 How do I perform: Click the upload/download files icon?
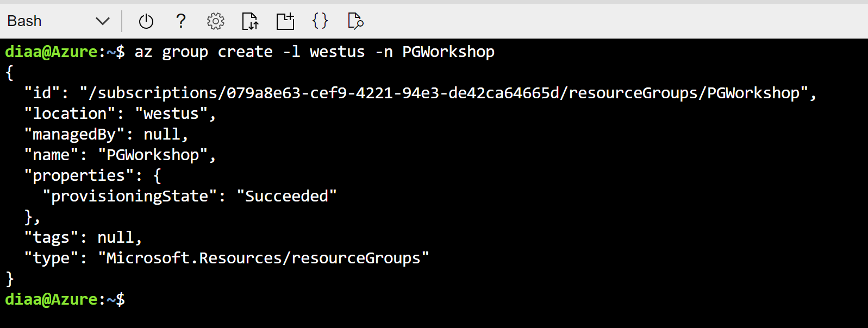(249, 21)
